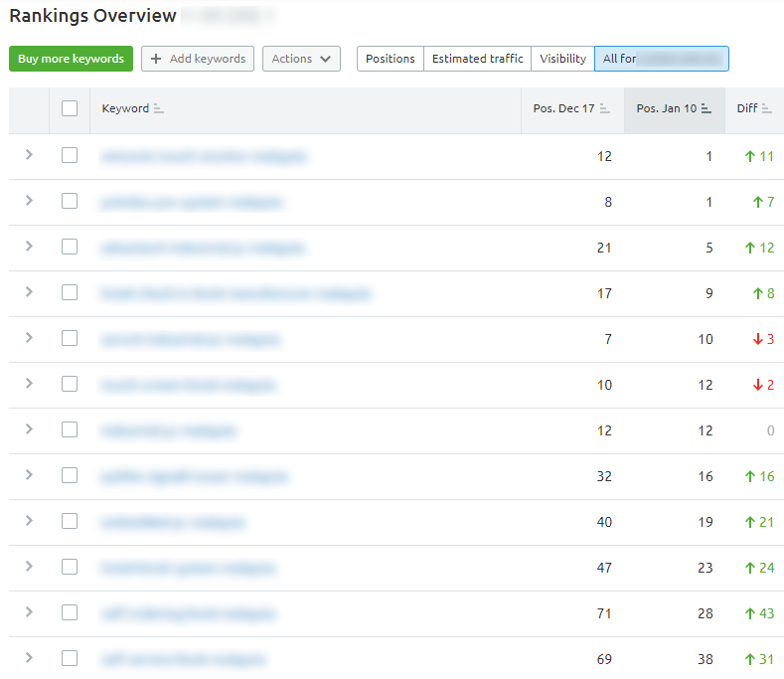Viewport: 784px width, 679px height.
Task: Open blurred keyword link in row with diff 0
Action: point(169,430)
